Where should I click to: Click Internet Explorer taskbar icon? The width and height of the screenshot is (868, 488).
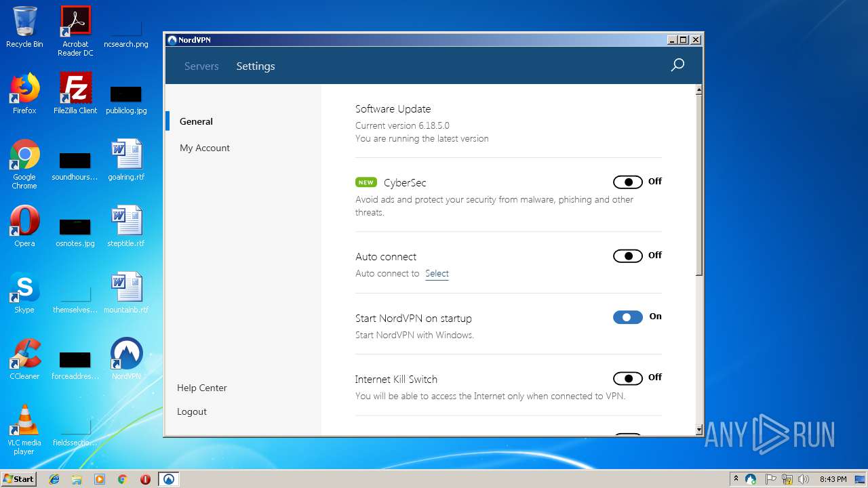pyautogui.click(x=54, y=479)
